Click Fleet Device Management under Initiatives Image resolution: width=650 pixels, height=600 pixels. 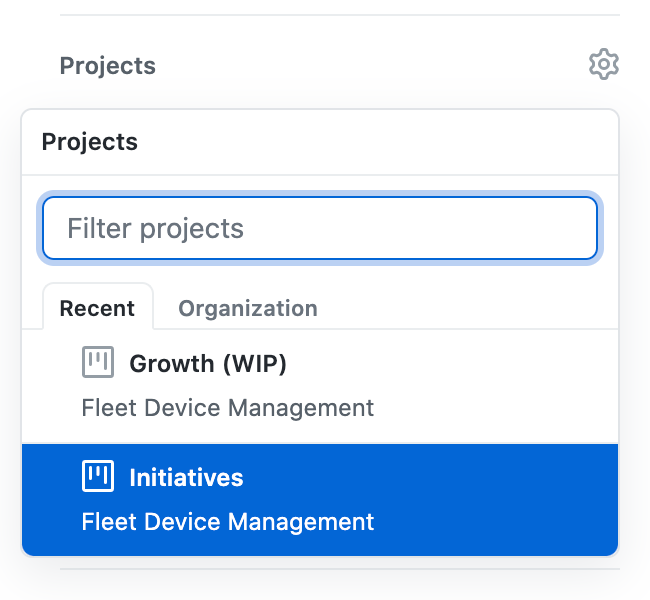point(228,522)
